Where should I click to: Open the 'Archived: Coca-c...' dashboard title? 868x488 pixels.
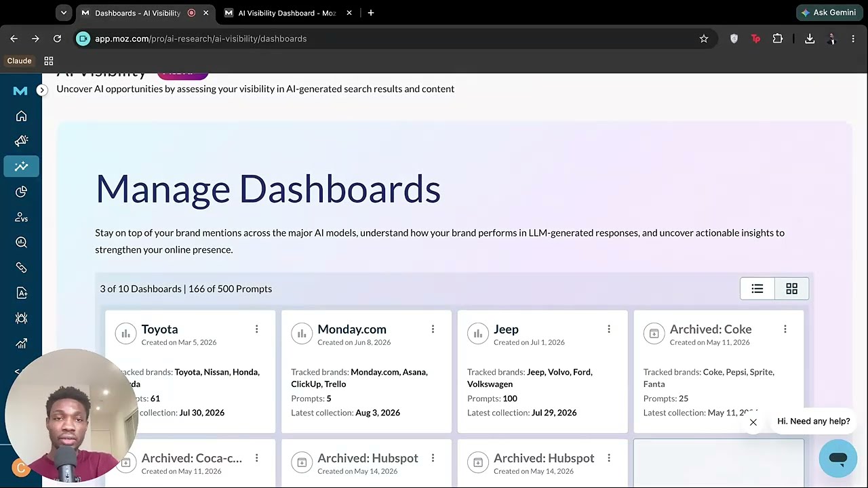pos(191,458)
